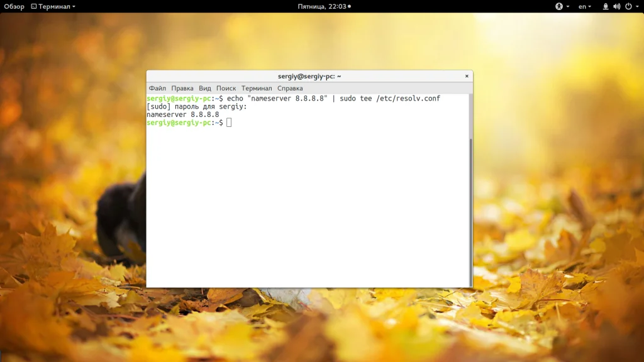Click the small Terminal app icon in top bar
This screenshot has height=362, width=644.
coord(32,6)
